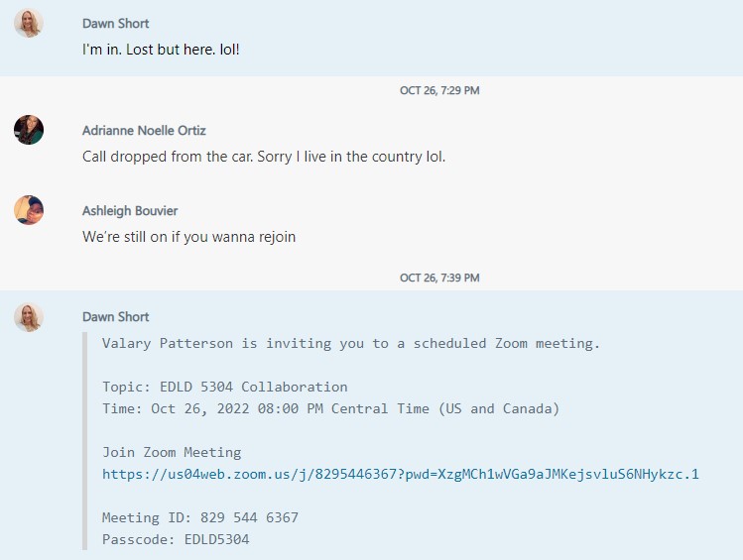The height and width of the screenshot is (560, 743).
Task: Select the "Call dropped from the car" message
Action: coord(264,157)
